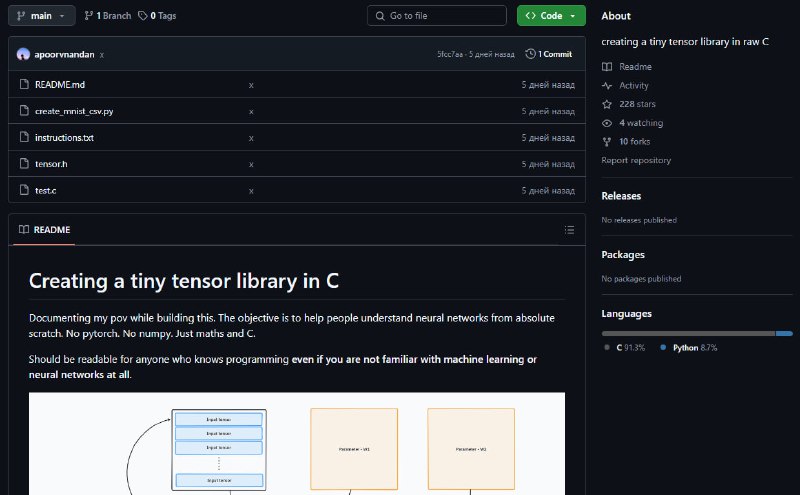Screen dimensions: 800x495
Task: Click the apoorvnandan avatar image
Action: (23, 54)
